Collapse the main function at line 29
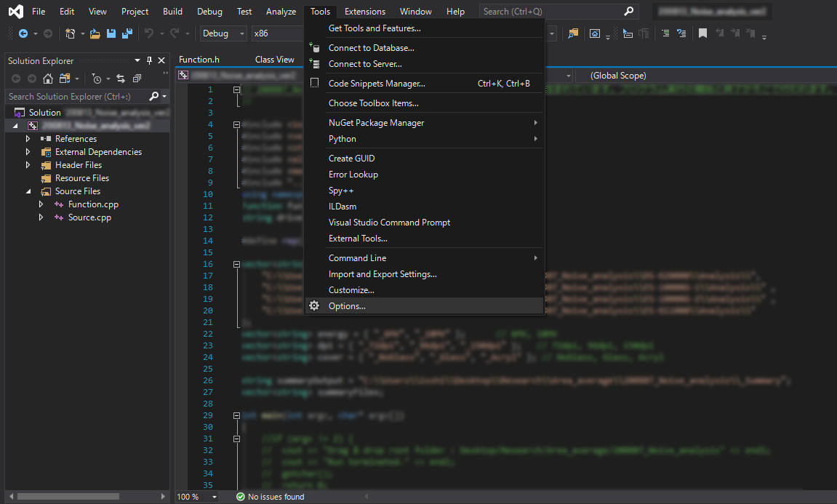 coord(236,415)
